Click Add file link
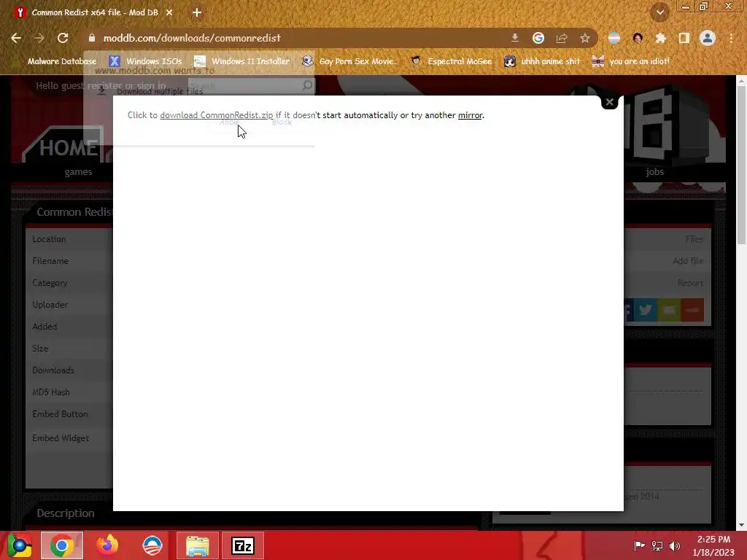The height and width of the screenshot is (560, 747). 687,261
